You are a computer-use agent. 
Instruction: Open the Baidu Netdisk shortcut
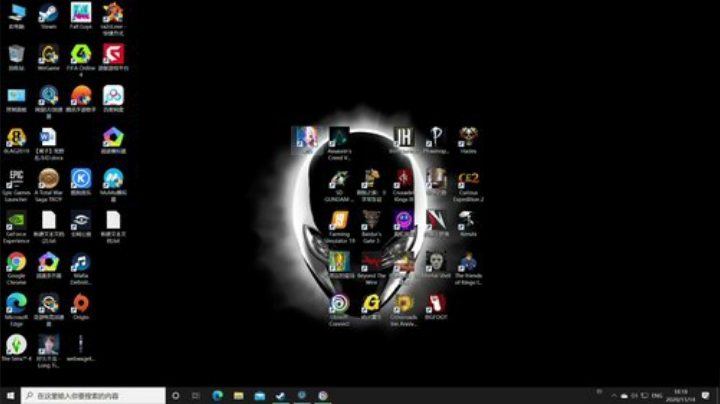coord(113,99)
